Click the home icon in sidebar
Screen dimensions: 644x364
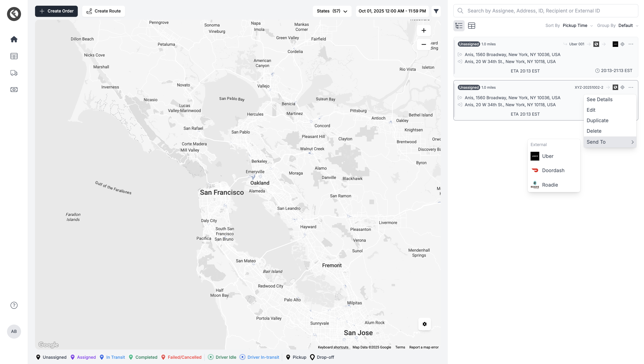point(14,39)
